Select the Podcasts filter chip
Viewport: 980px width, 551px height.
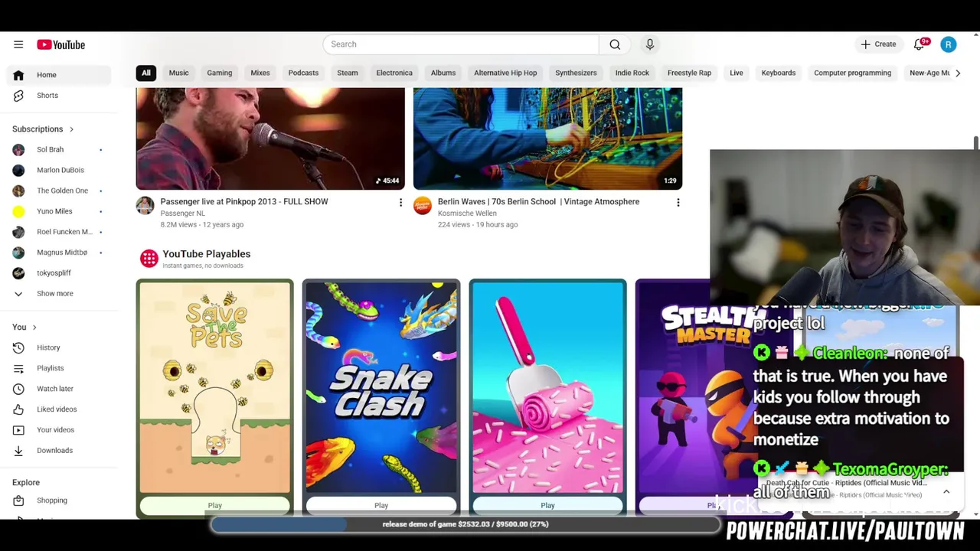tap(303, 73)
